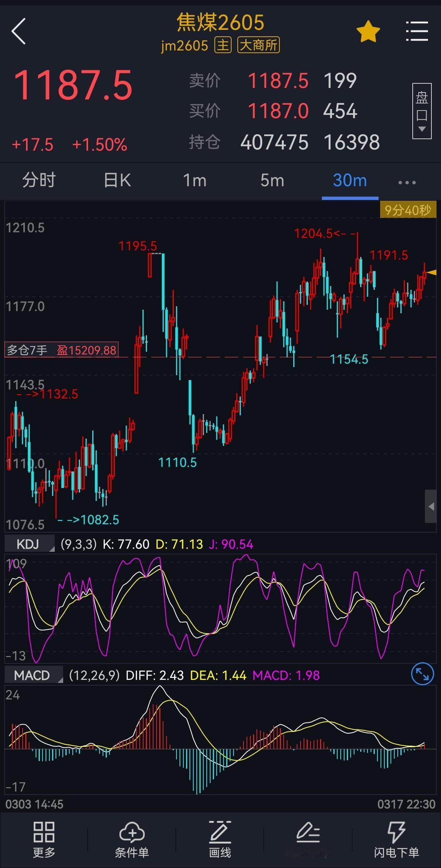Click the yellow current price arrow marker
This screenshot has width=441, height=868.
pyautogui.click(x=431, y=272)
